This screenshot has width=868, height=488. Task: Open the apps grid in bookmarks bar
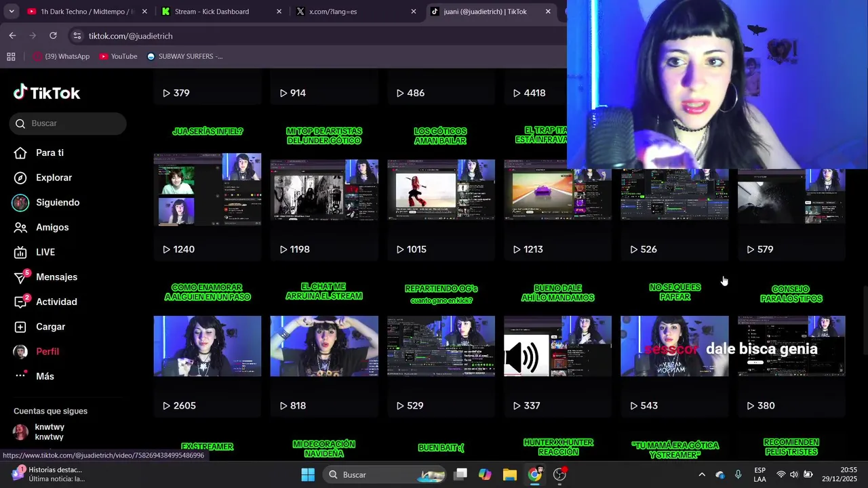click(11, 56)
